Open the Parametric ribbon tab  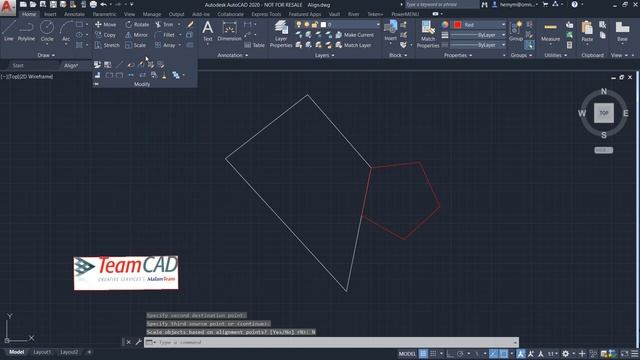[104, 14]
